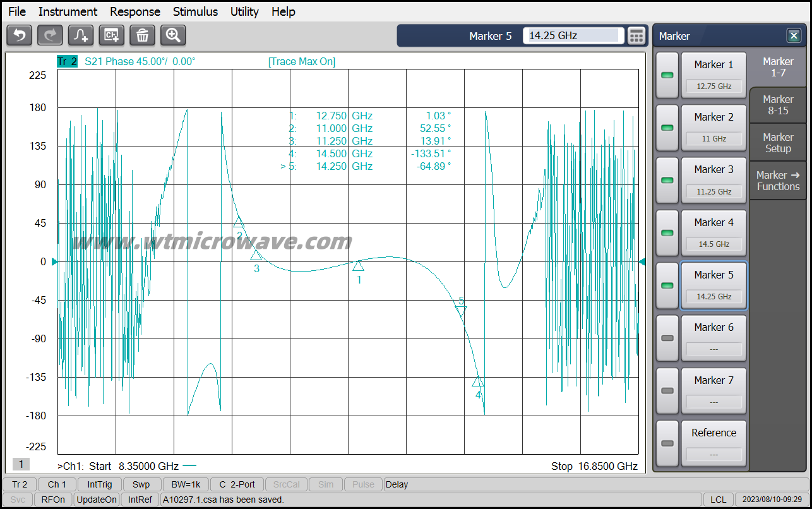This screenshot has width=812, height=509.
Task: Click the Swp sweep status item
Action: [x=141, y=484]
